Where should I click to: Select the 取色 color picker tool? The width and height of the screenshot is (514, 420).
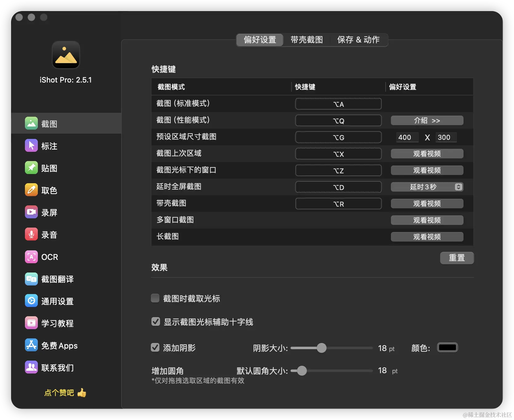pyautogui.click(x=49, y=190)
